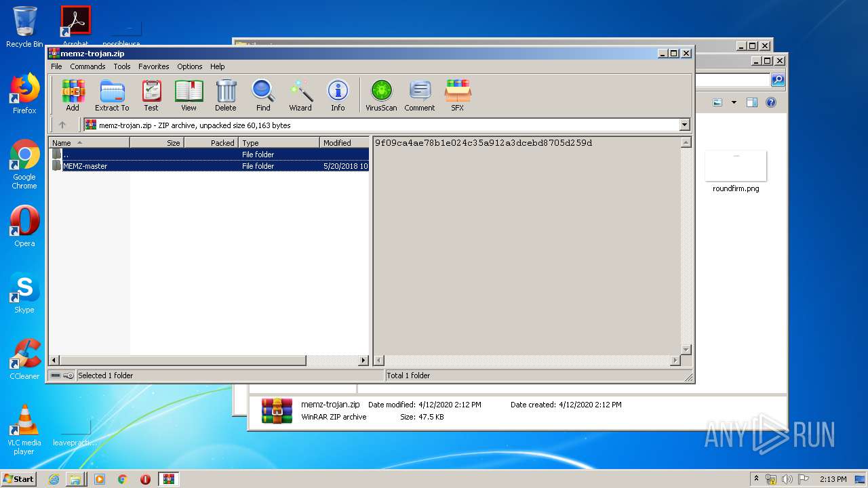Image resolution: width=868 pixels, height=488 pixels.
Task: Toggle the Explorer preview pane icon
Action: 751,102
